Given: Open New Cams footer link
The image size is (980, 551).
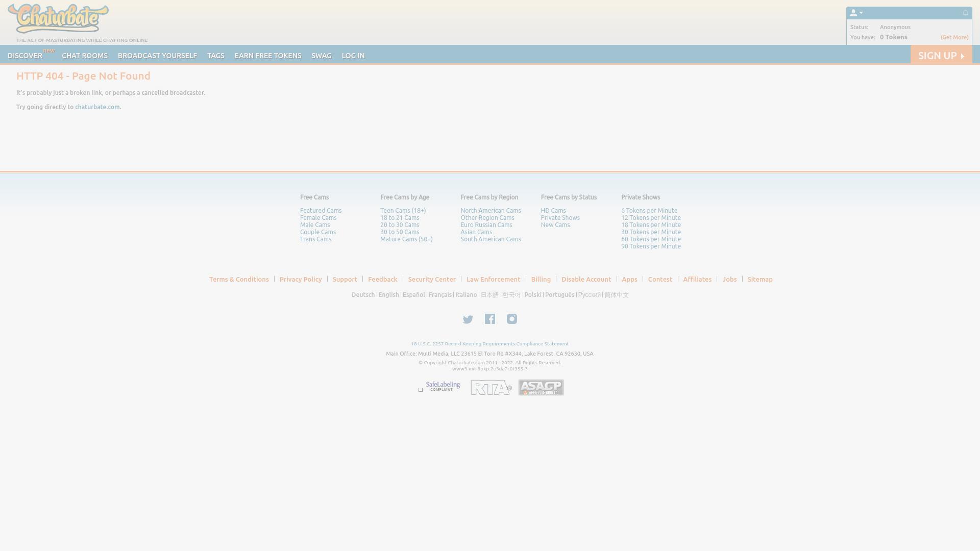Looking at the screenshot, I should pos(555,225).
